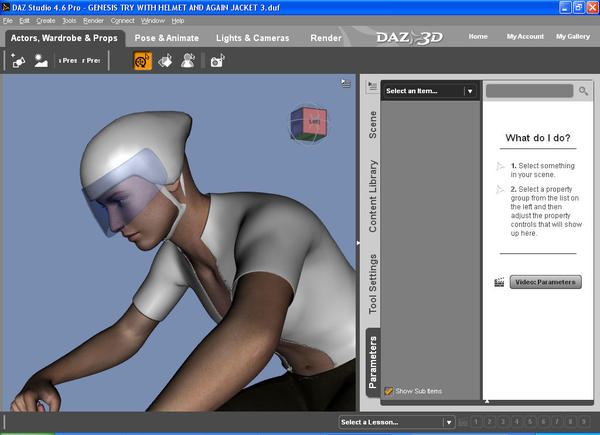Open the Select an Item dropdown
The image size is (600, 435).
(x=431, y=91)
